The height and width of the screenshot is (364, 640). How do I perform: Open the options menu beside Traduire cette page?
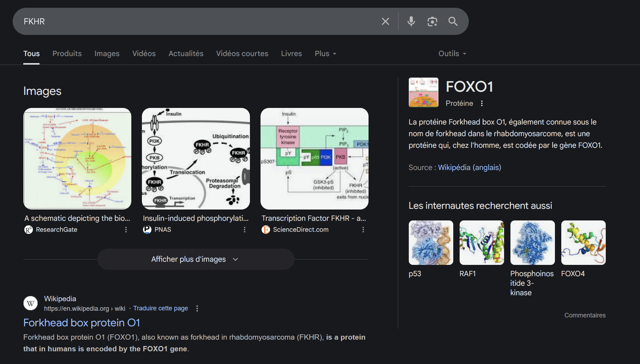(x=197, y=308)
